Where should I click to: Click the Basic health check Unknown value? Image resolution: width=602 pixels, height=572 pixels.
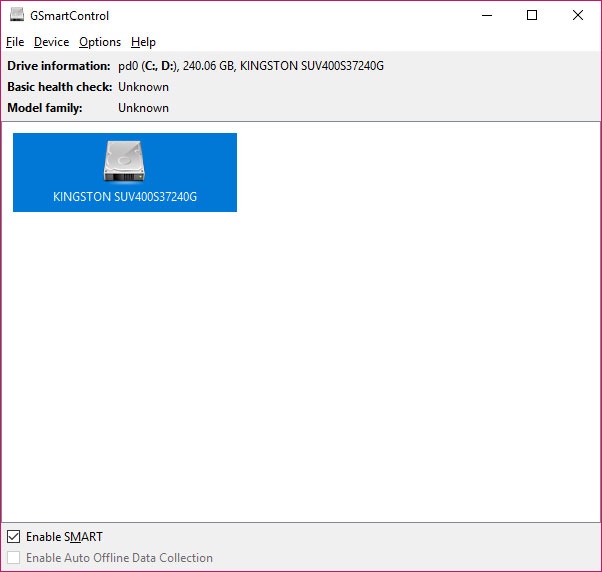click(143, 87)
